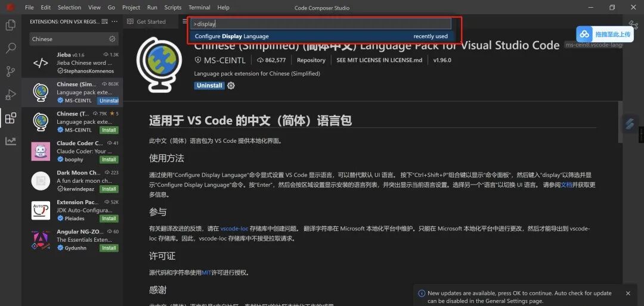
Task: Open the vscode-loc repository link
Action: 236,229
